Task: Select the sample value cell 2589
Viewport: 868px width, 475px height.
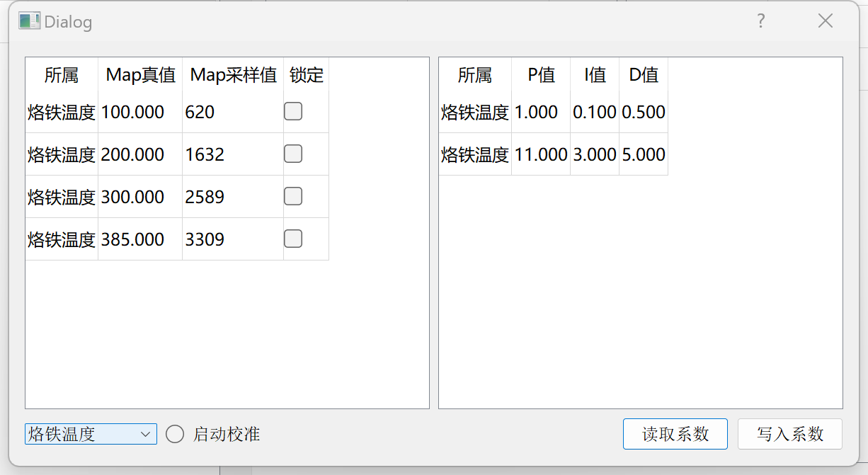Action: pyautogui.click(x=233, y=197)
